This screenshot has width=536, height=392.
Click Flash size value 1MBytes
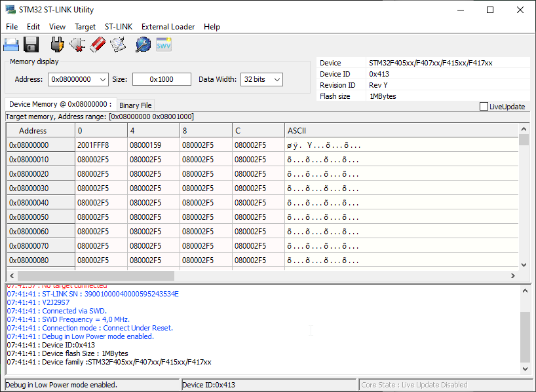383,96
